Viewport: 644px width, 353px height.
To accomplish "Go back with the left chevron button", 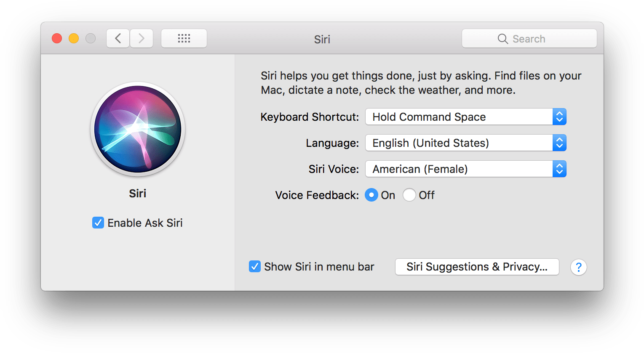I will coord(118,38).
